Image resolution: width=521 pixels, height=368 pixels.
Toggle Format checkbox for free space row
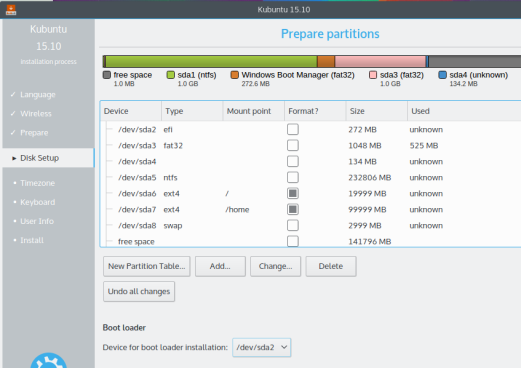click(293, 241)
